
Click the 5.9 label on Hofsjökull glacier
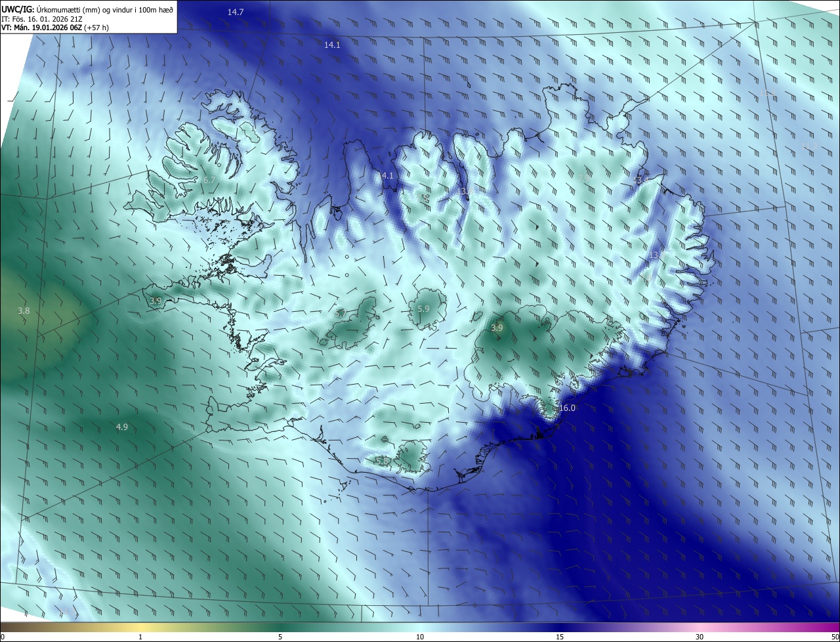[x=423, y=309]
